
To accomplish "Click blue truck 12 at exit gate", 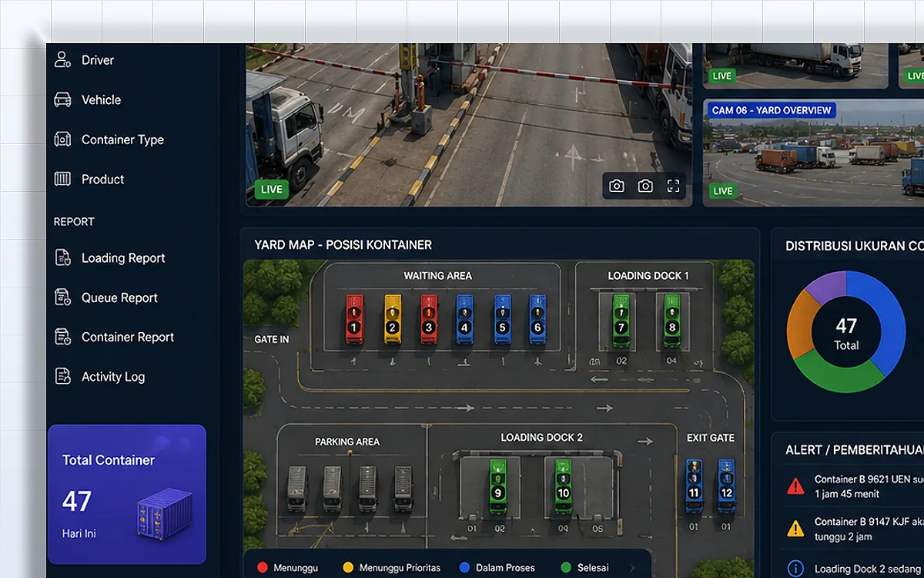I will tap(726, 486).
